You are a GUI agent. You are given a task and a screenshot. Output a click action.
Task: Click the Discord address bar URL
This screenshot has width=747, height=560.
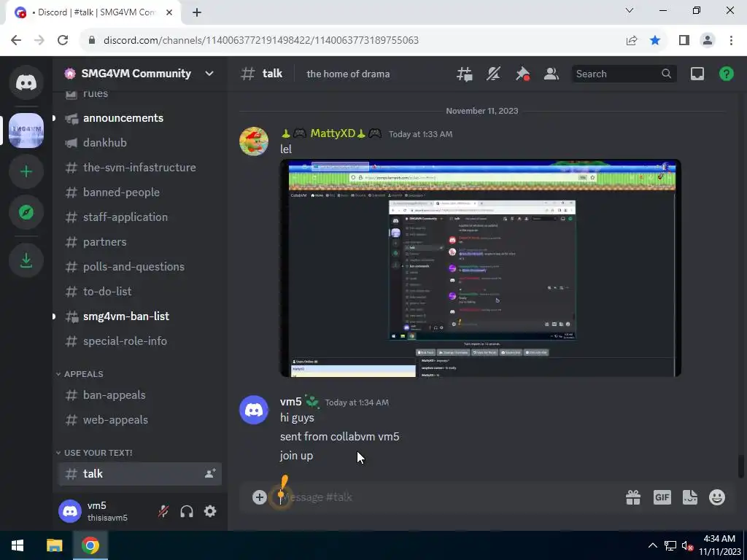coord(261,41)
